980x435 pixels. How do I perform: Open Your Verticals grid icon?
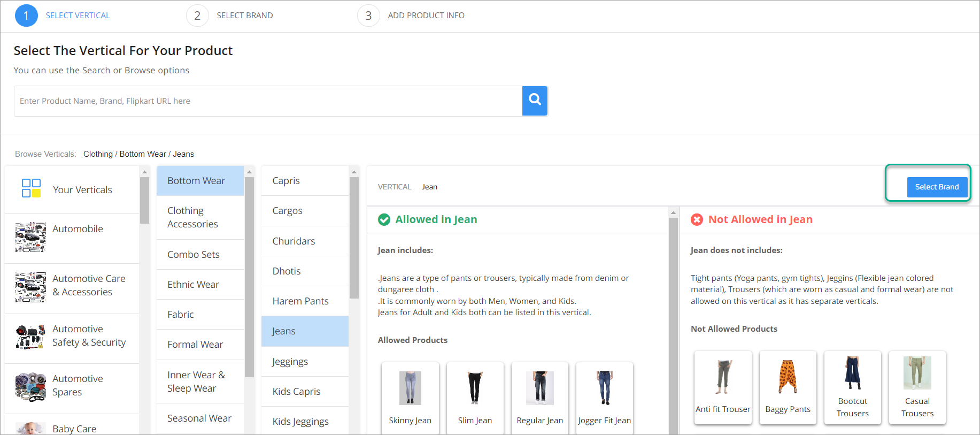tap(31, 188)
